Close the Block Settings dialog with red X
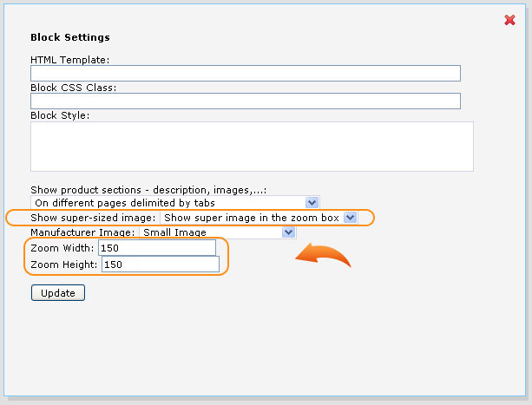This screenshot has width=532, height=405. coord(509,20)
